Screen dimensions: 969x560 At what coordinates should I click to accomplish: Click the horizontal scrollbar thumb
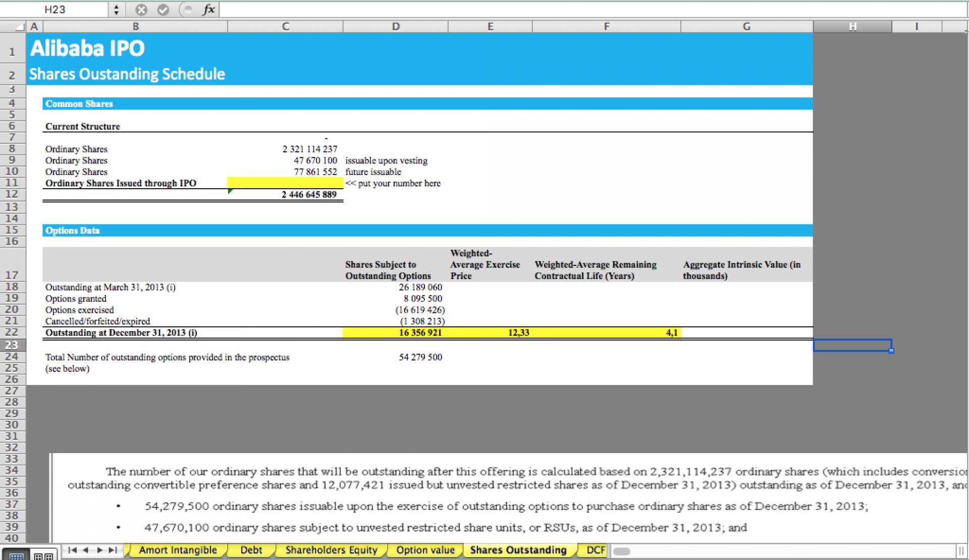tap(622, 551)
